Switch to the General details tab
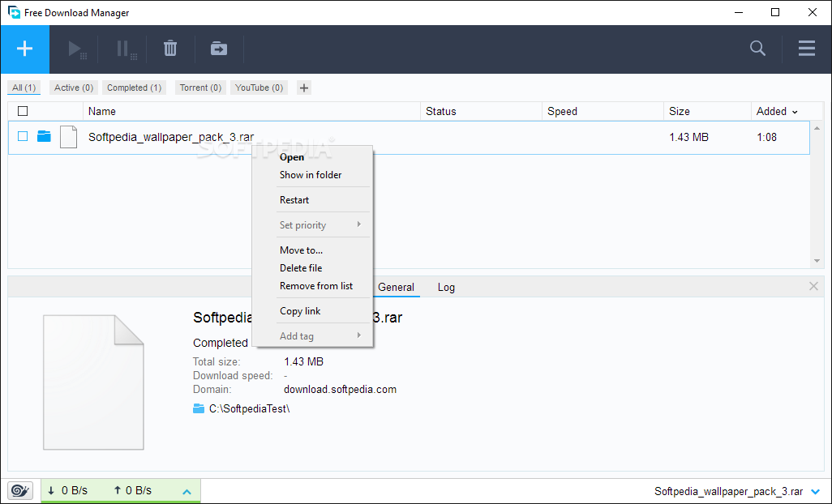Screen dimensions: 832x504 [396, 287]
